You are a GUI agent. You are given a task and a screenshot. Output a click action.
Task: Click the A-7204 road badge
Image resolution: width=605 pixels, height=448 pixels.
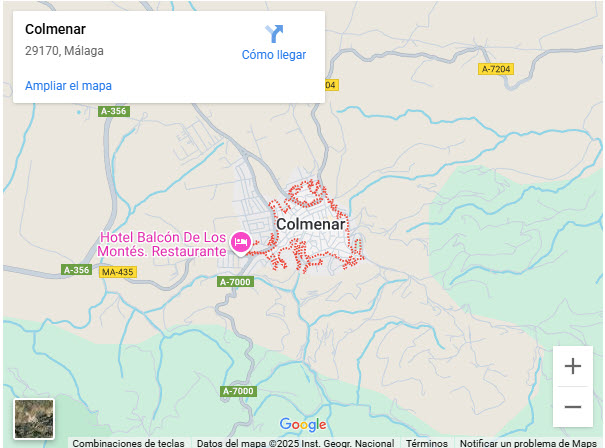point(496,69)
